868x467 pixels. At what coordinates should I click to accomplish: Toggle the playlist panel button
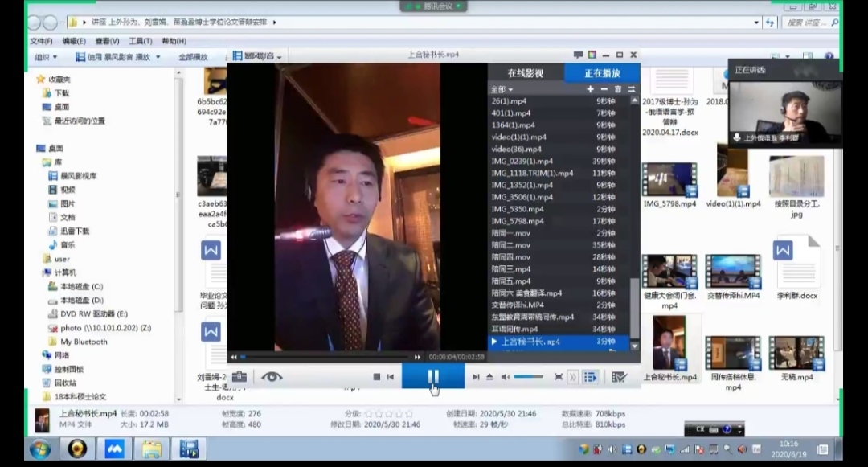click(591, 377)
